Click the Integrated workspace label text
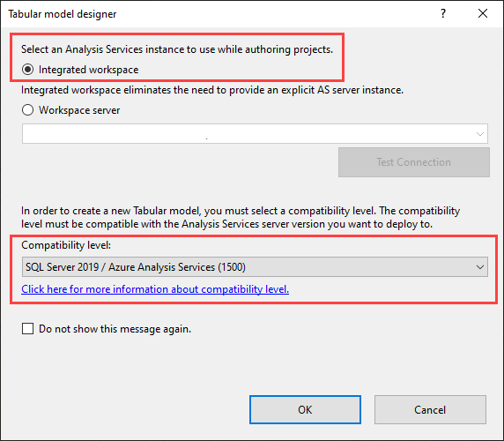The image size is (504, 441). point(88,70)
